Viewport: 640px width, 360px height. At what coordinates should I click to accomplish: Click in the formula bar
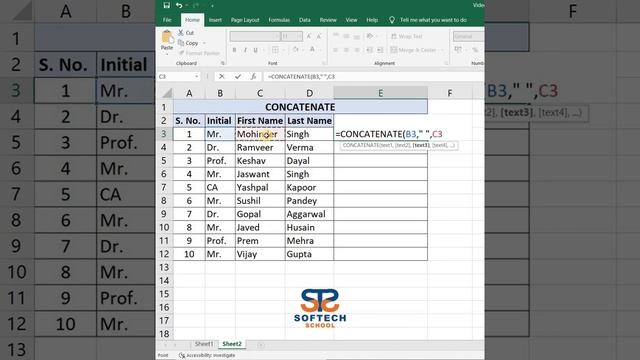click(373, 76)
